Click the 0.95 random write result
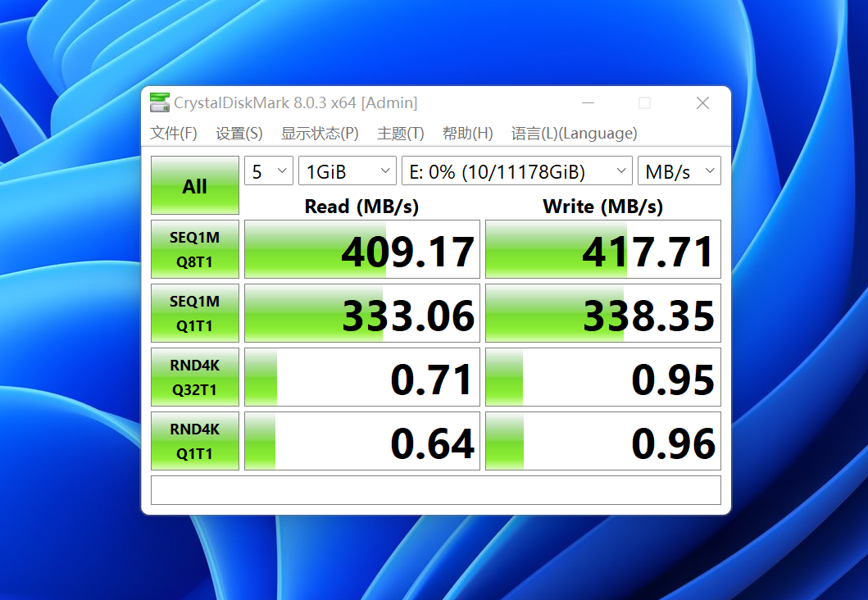 click(602, 377)
